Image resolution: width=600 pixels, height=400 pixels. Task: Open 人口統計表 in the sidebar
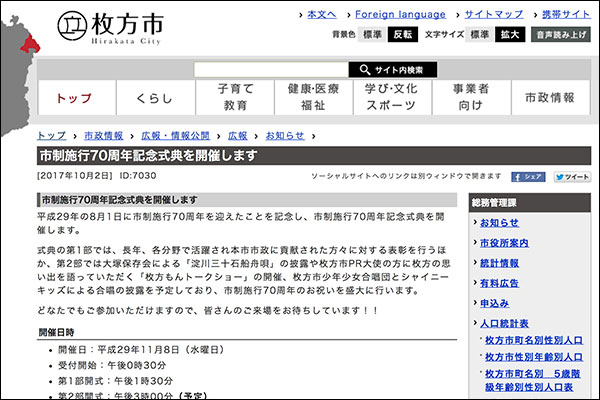pyautogui.click(x=507, y=323)
